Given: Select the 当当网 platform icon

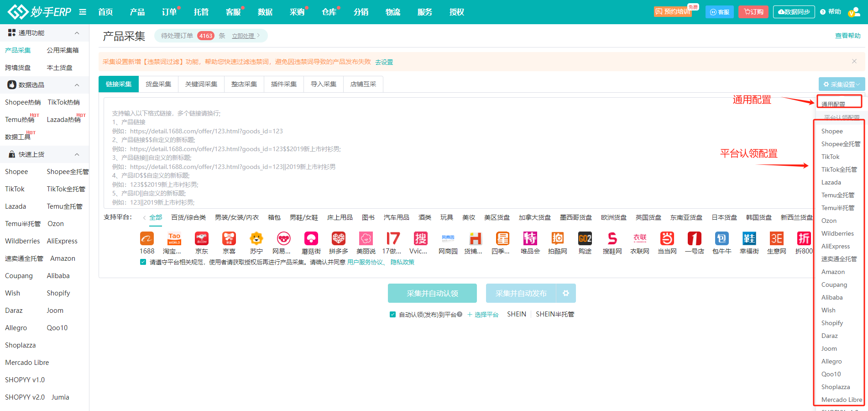Looking at the screenshot, I should 667,238.
